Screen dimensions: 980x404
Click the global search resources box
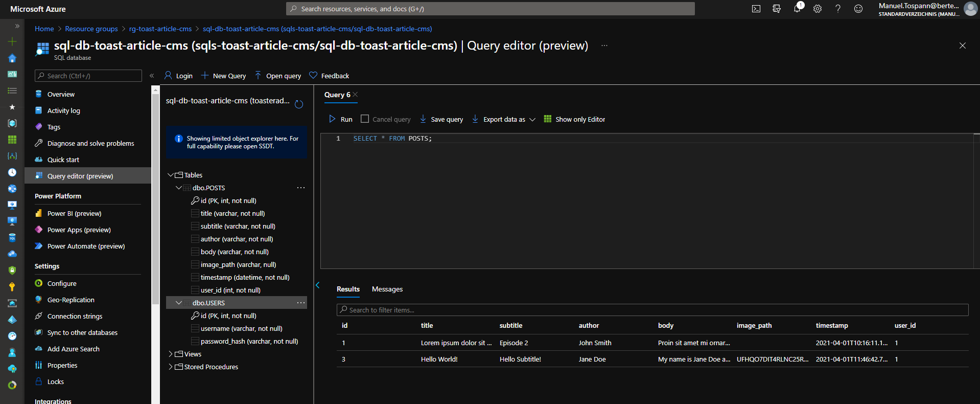491,9
